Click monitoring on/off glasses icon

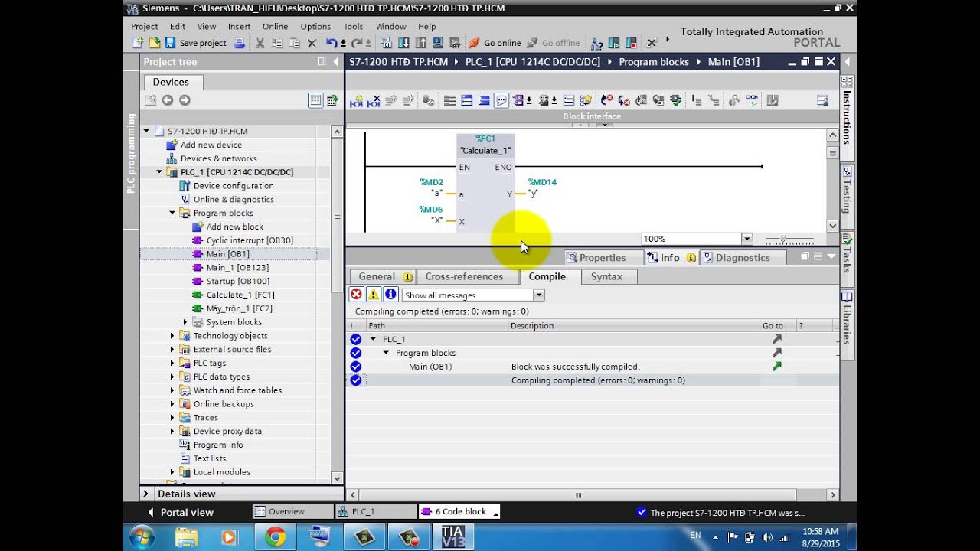click(x=753, y=100)
